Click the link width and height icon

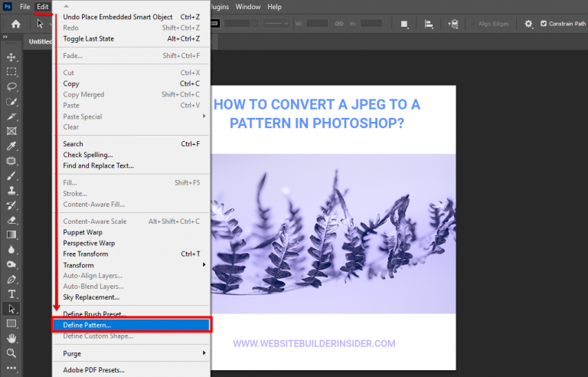point(339,24)
